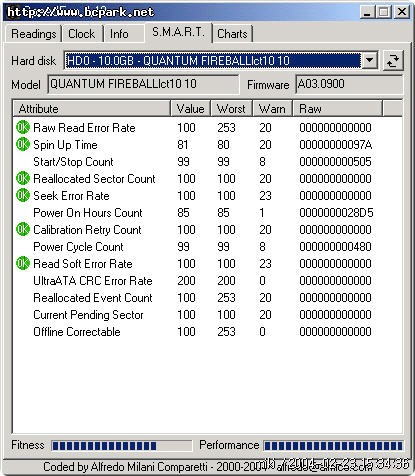Click raw value 0000000028D5
Image resolution: width=415 pixels, height=476 pixels.
(x=336, y=213)
